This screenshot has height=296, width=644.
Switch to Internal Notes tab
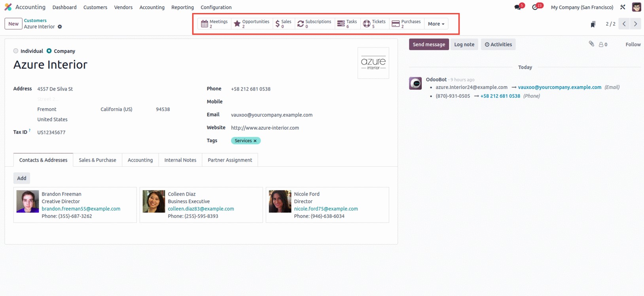(x=180, y=160)
